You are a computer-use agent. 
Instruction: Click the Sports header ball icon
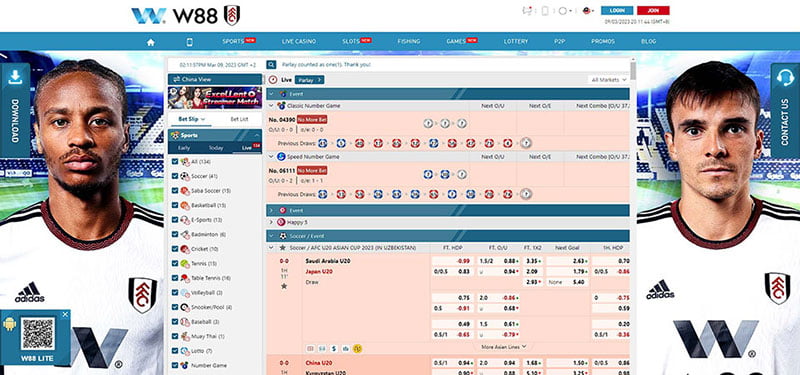pyautogui.click(x=175, y=135)
